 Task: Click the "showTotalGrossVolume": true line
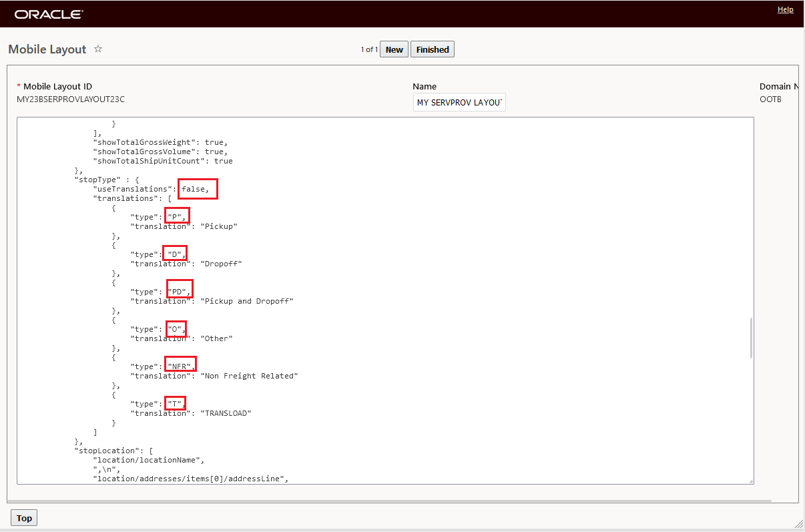click(160, 152)
